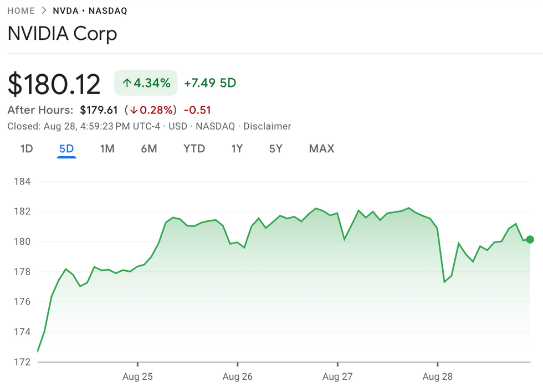Click the green up arrow icon
The height and width of the screenshot is (392, 543).
(x=127, y=83)
